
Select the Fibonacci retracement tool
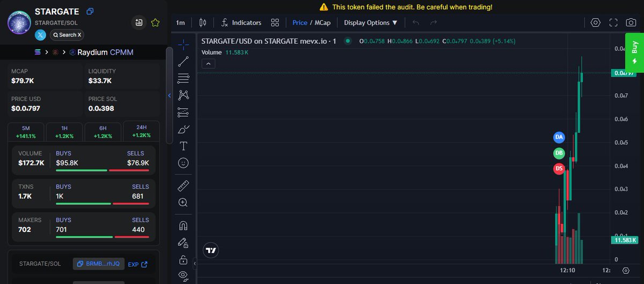[183, 78]
